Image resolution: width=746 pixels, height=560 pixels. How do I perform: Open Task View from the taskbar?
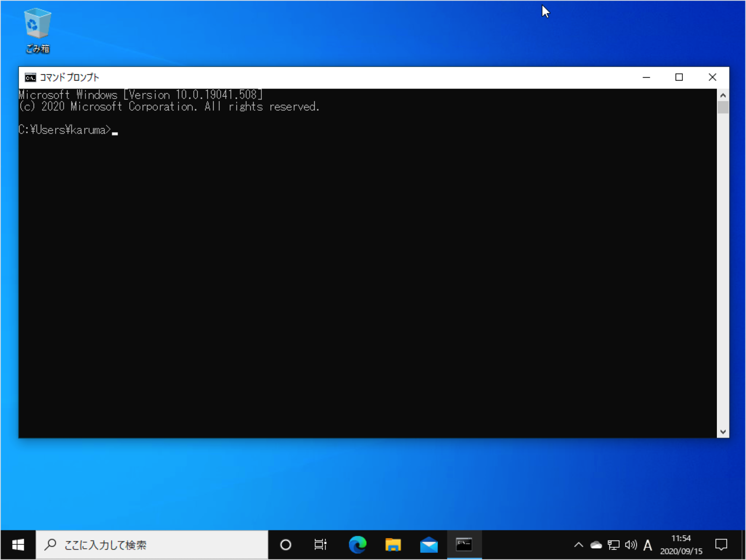(320, 544)
